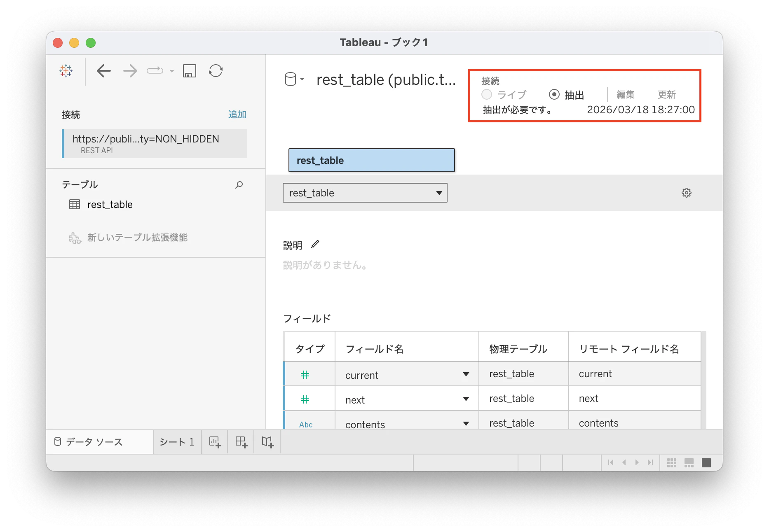Viewport: 769px width, 532px height.
Task: Click the 追加 link to add connection
Action: [x=237, y=114]
